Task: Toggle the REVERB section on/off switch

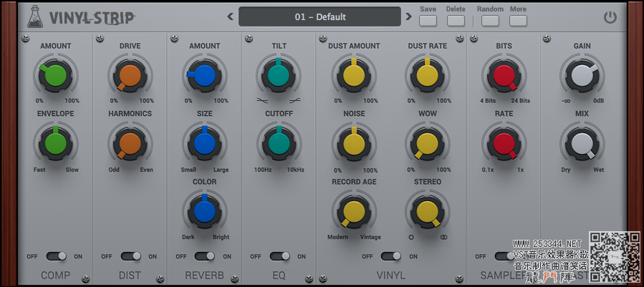Action: coord(205,256)
